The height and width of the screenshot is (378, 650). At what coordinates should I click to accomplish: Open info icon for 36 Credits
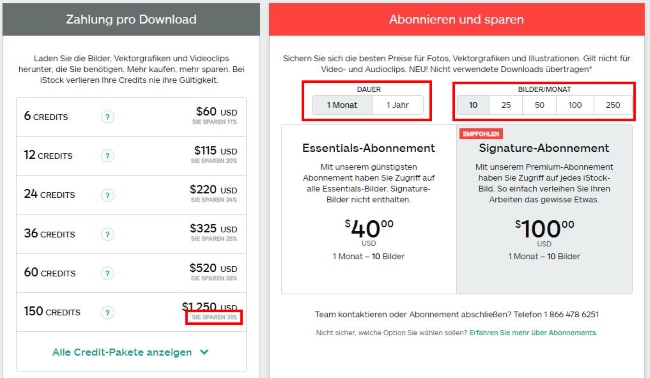107,234
